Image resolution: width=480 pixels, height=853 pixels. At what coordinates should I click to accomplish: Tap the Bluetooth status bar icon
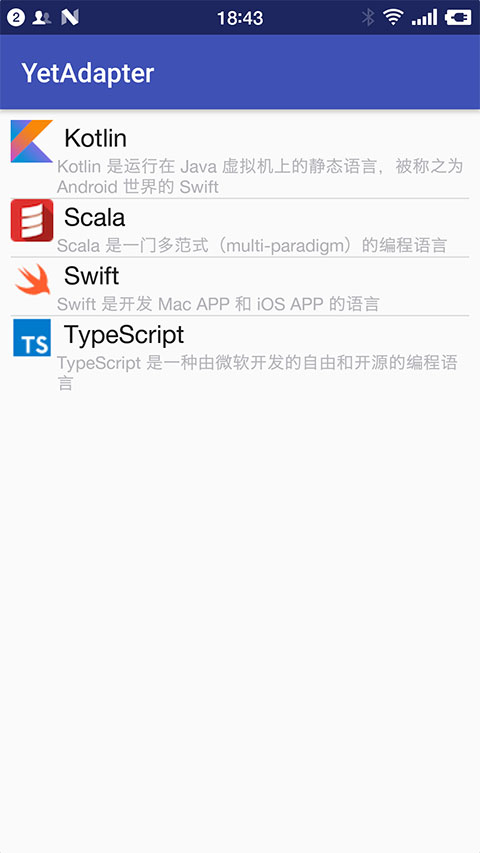click(368, 17)
